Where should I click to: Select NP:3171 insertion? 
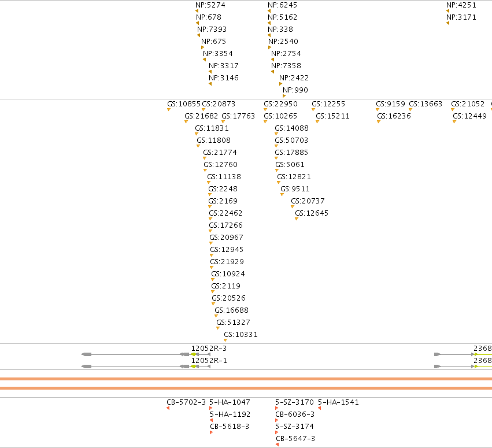coord(461,17)
